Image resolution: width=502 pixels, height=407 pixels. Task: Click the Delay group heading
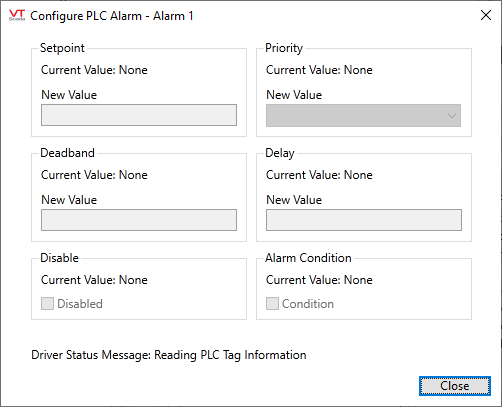coord(280,153)
